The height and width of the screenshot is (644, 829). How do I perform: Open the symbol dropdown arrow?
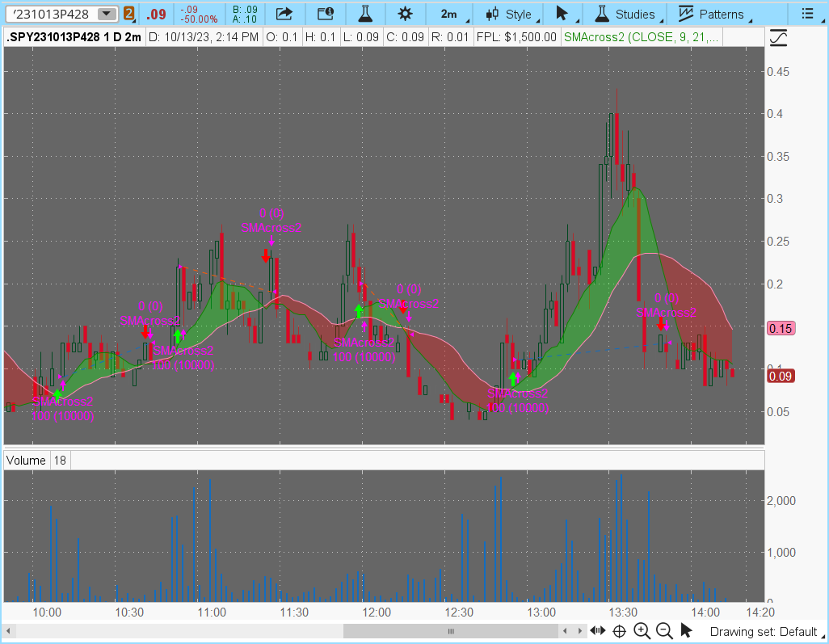107,14
